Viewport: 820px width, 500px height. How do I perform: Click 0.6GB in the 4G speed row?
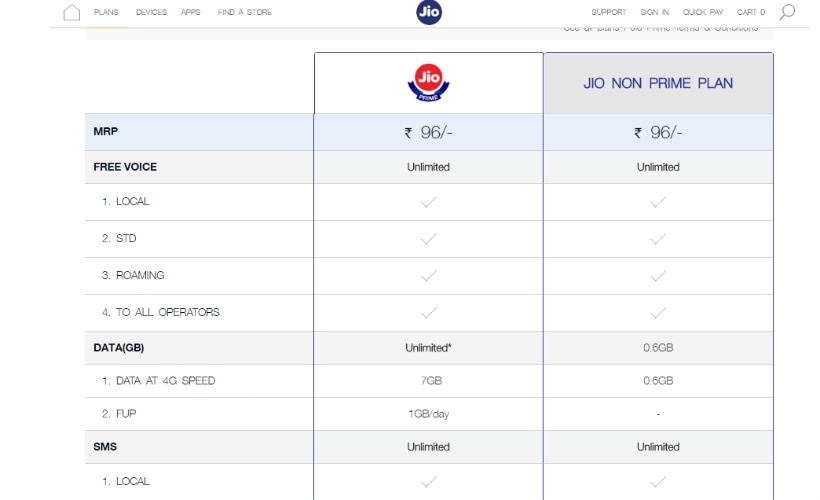pyautogui.click(x=658, y=381)
